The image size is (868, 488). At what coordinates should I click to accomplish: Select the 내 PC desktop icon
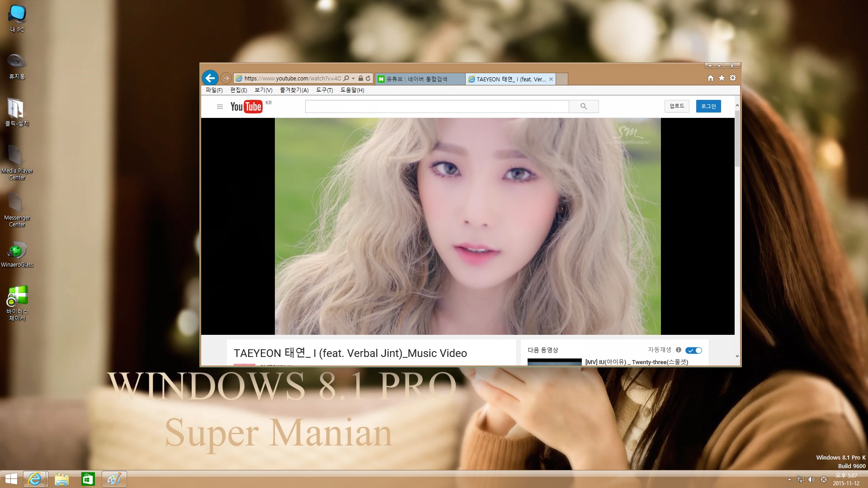tap(17, 19)
